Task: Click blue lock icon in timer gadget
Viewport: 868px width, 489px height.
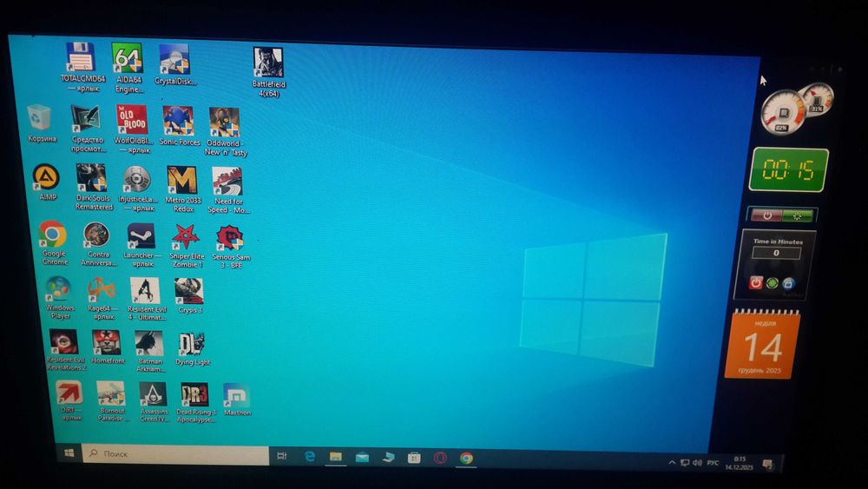Action: (x=788, y=284)
